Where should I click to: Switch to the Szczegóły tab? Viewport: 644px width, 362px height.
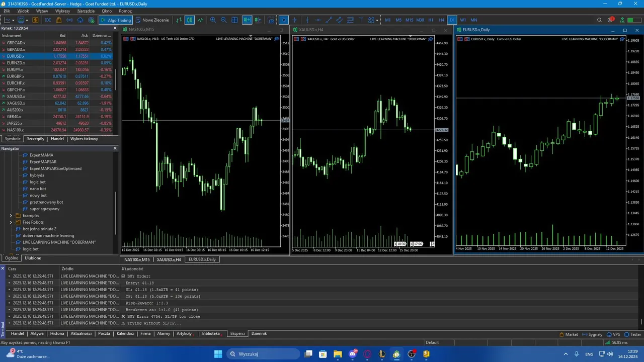point(36,139)
